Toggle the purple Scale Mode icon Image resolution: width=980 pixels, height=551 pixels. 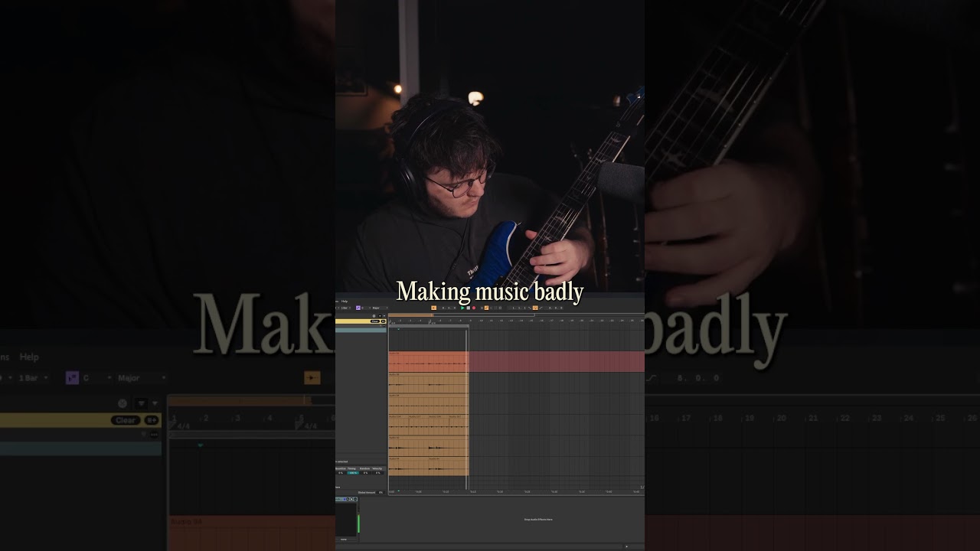[x=358, y=308]
